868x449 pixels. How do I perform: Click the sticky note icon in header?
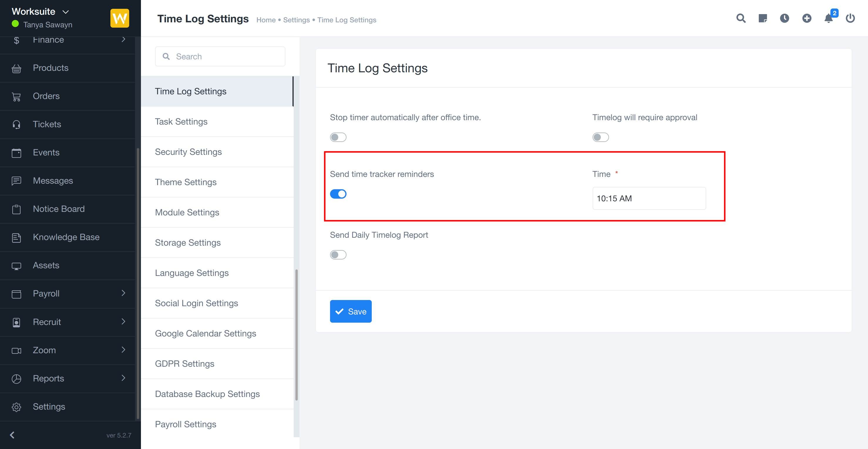pyautogui.click(x=763, y=18)
